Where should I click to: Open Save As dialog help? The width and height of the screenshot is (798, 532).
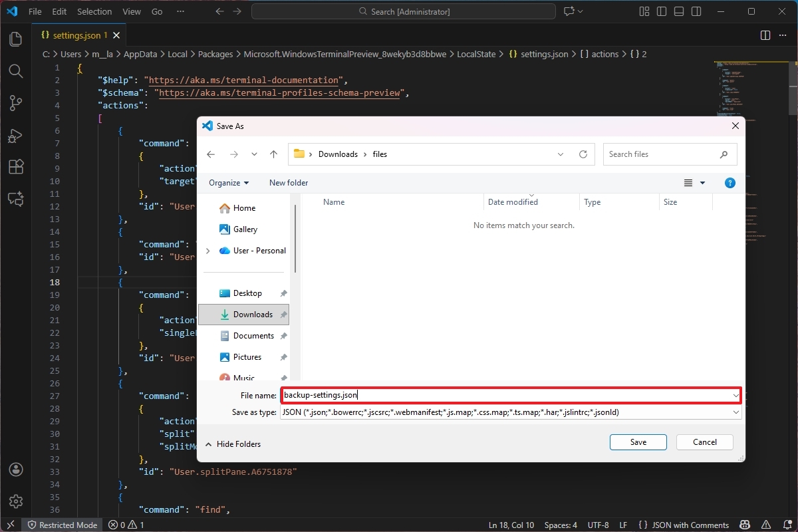(730, 183)
